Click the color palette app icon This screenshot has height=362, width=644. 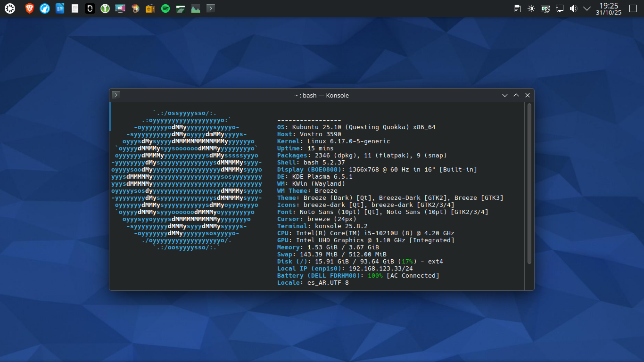(135, 8)
